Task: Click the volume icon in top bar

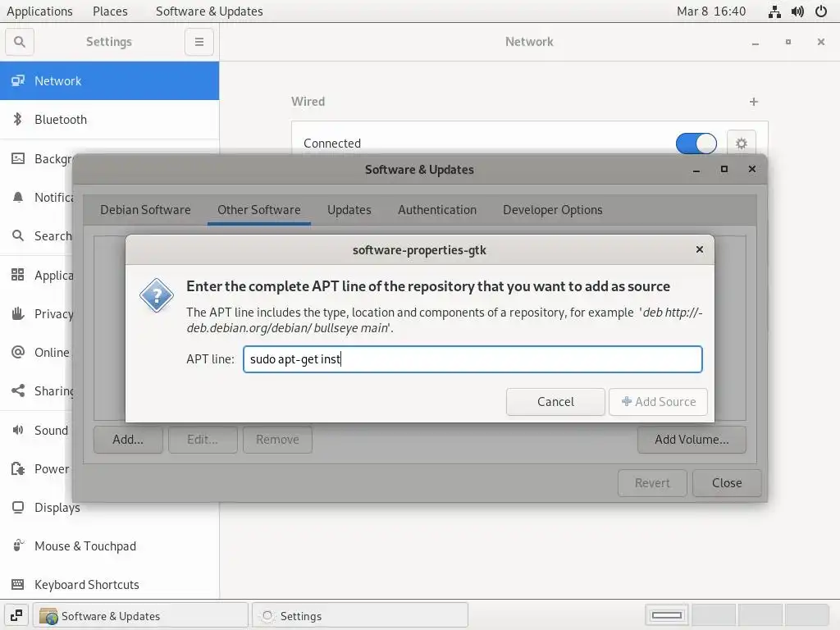Action: pos(797,11)
